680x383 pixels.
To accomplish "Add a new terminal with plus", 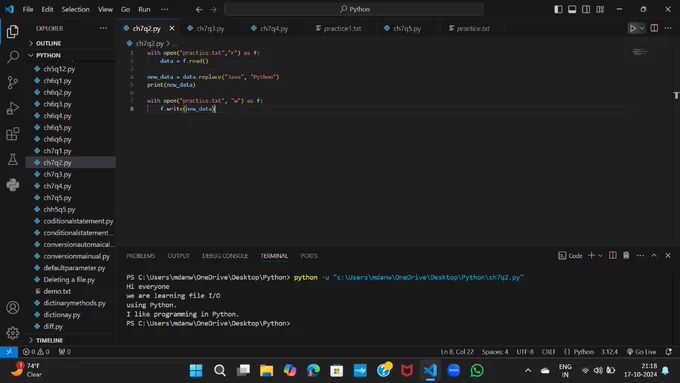I will click(x=591, y=255).
